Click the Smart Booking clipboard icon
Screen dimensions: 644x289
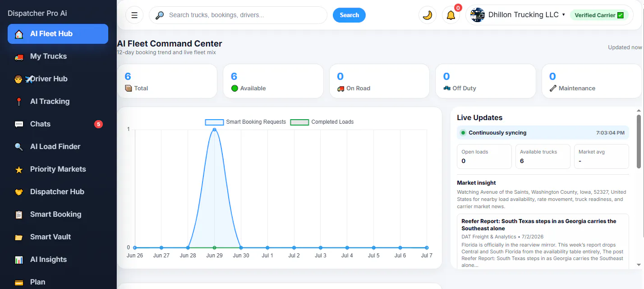pos(19,215)
